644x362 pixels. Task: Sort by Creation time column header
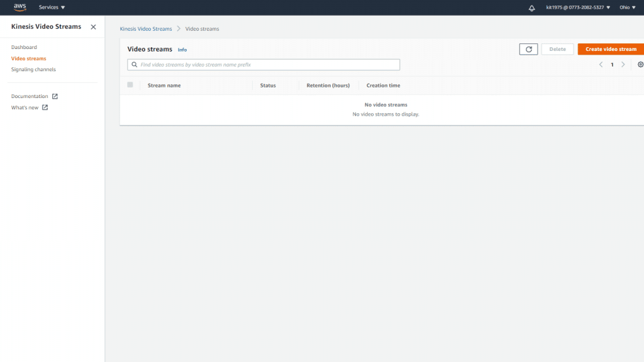point(383,85)
